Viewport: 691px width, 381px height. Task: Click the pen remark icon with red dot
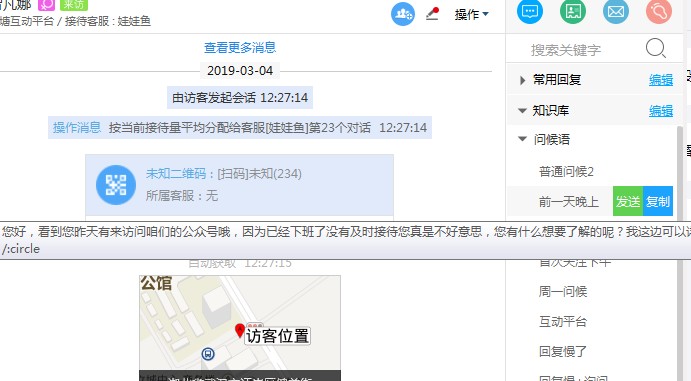pos(432,14)
